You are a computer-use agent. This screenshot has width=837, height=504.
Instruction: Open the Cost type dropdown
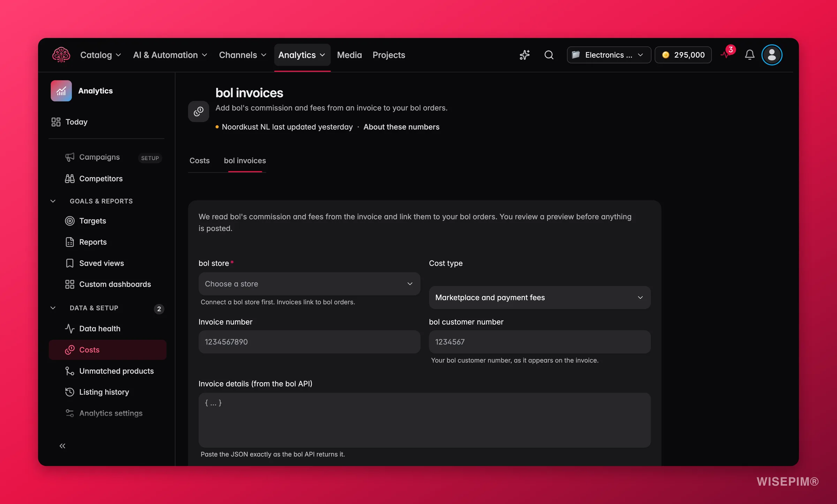tap(540, 298)
